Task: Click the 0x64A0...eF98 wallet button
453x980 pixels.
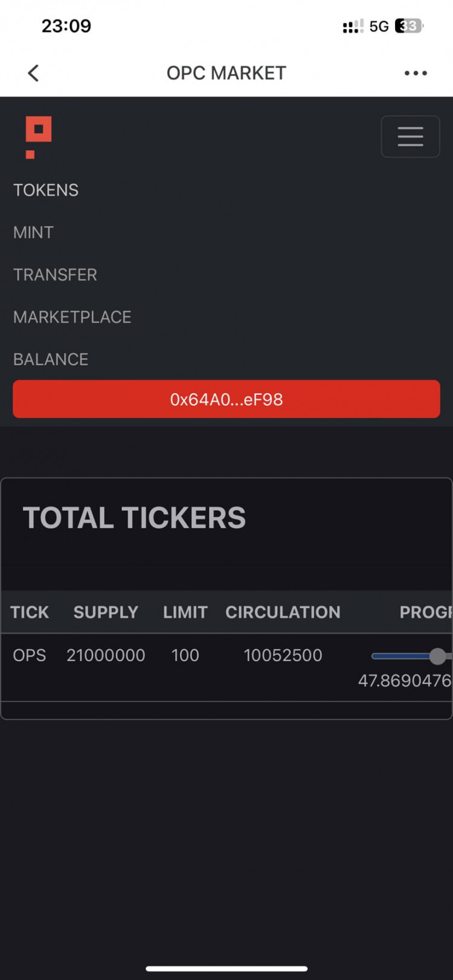Action: [226, 399]
